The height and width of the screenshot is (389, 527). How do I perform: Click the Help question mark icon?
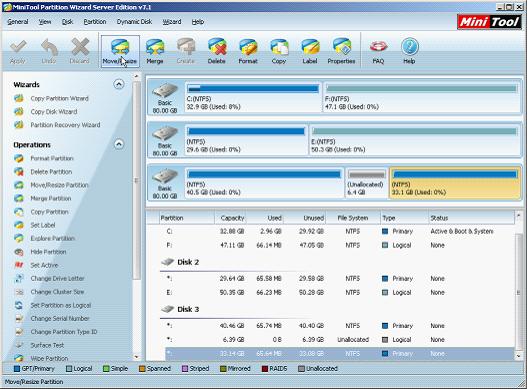click(x=409, y=51)
